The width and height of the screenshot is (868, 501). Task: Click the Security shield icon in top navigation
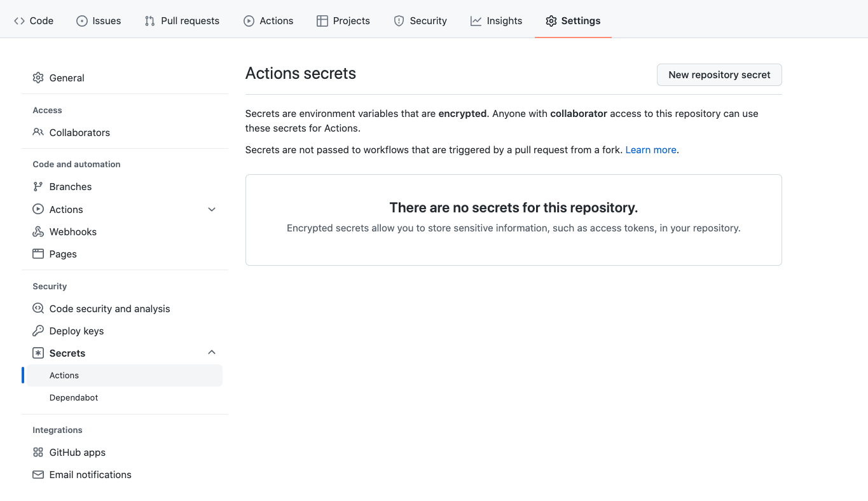pos(399,21)
